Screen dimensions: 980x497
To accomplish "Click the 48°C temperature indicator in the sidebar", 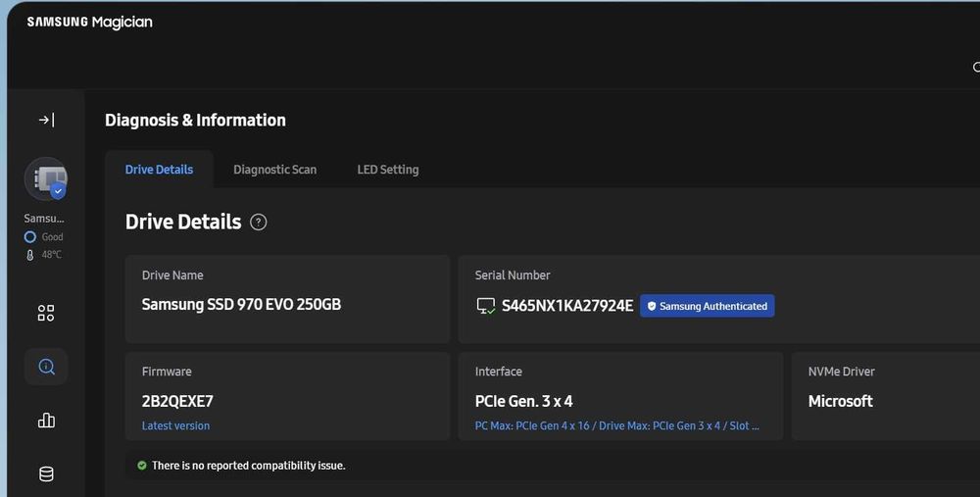I will click(44, 255).
